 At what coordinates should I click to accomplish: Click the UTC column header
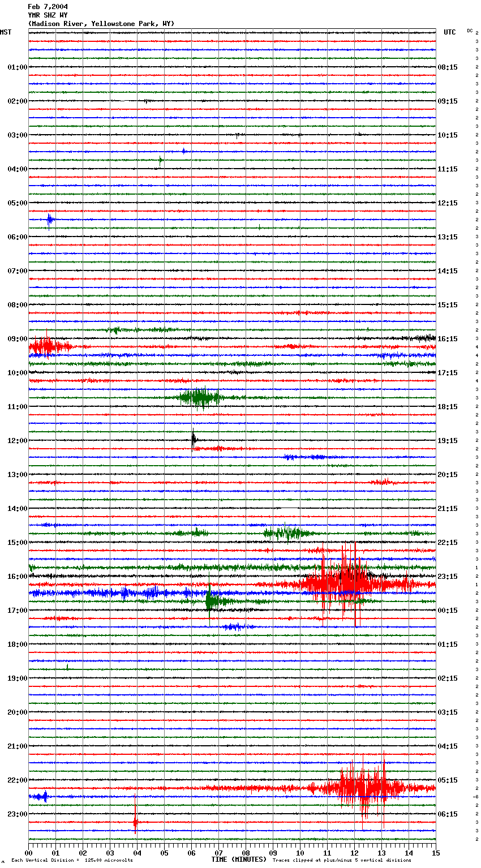(449, 32)
